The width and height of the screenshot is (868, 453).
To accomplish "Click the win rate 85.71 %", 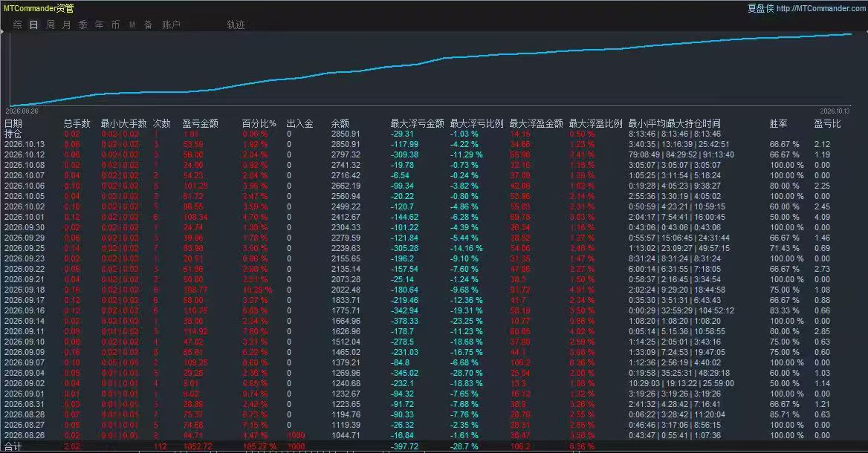I will pyautogui.click(x=786, y=415).
